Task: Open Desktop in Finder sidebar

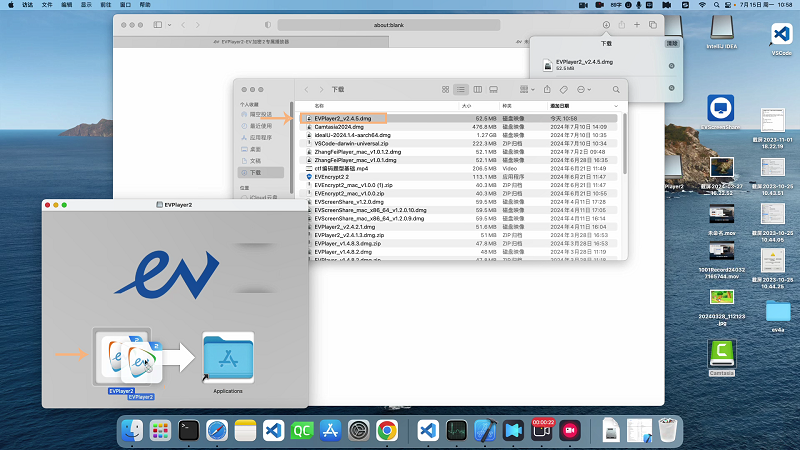Action: [261, 149]
